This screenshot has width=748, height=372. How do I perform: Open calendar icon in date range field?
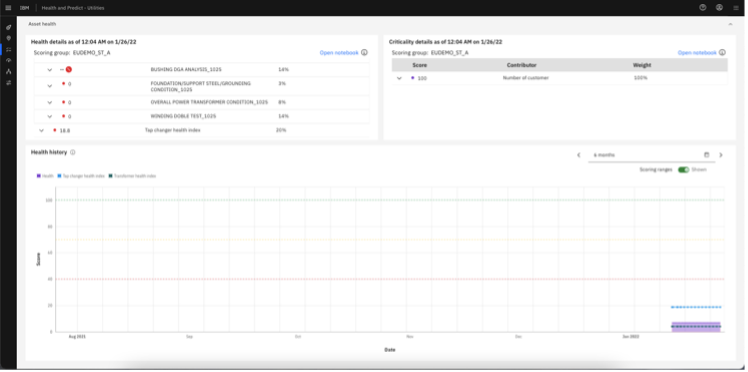pos(706,155)
